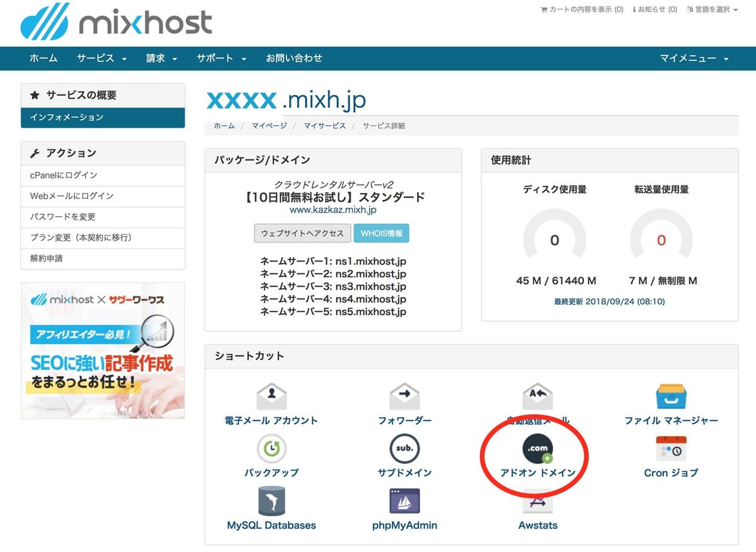Screen dimensions: 756x552
Task: Open the MySQL Databases icon
Action: click(272, 501)
